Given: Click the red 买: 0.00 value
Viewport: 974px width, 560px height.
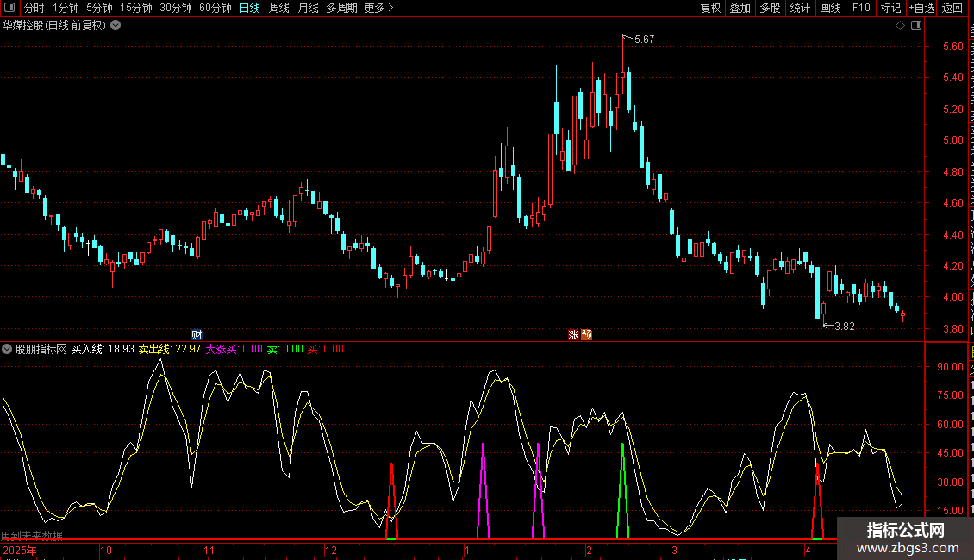Looking at the screenshot, I should [x=326, y=349].
